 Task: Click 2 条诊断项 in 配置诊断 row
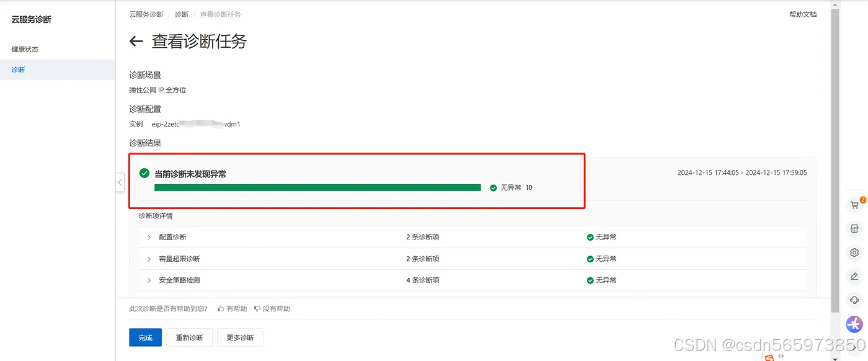coord(423,237)
